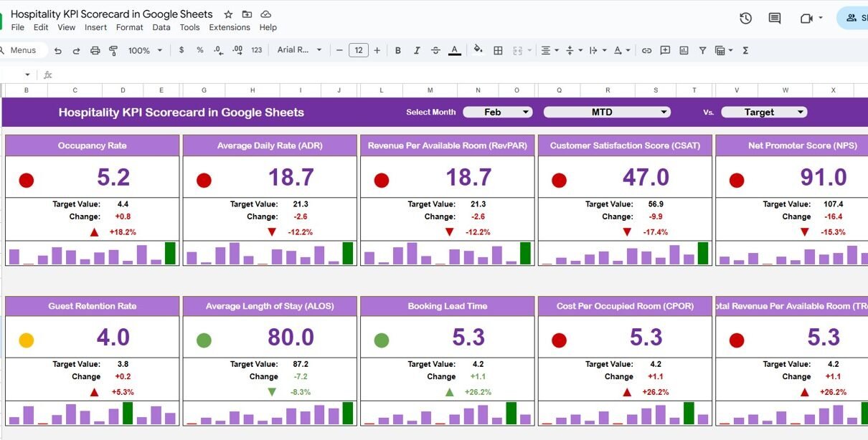Image resolution: width=868 pixels, height=440 pixels.
Task: Expand the MTD dropdown selector
Action: tap(606, 112)
